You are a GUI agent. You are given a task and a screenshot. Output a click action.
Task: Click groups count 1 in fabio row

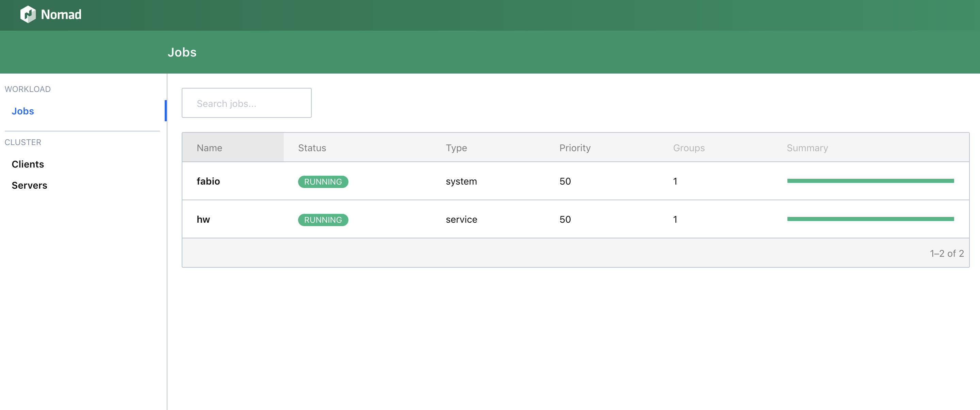tap(675, 181)
